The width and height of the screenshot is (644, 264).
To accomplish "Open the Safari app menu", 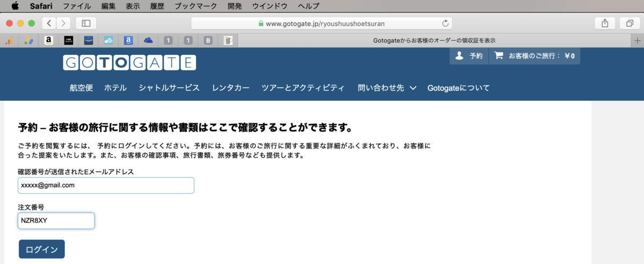I will [41, 6].
